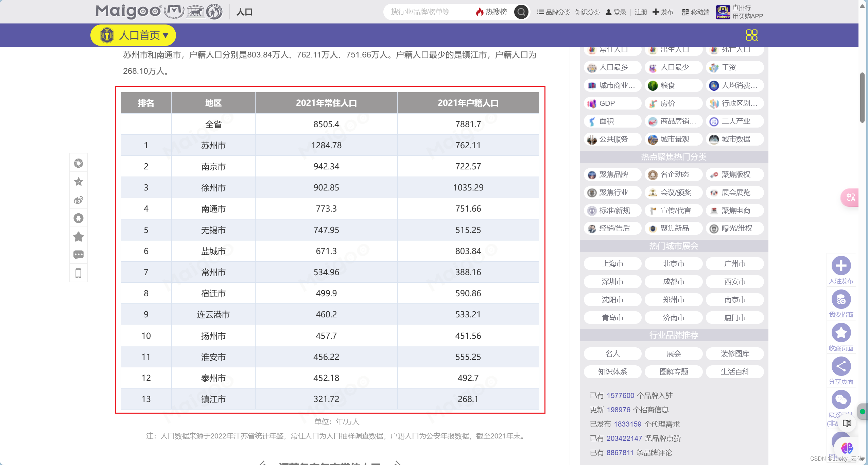Click 注册 register link
Screen dimensions: 868x465
click(641, 12)
